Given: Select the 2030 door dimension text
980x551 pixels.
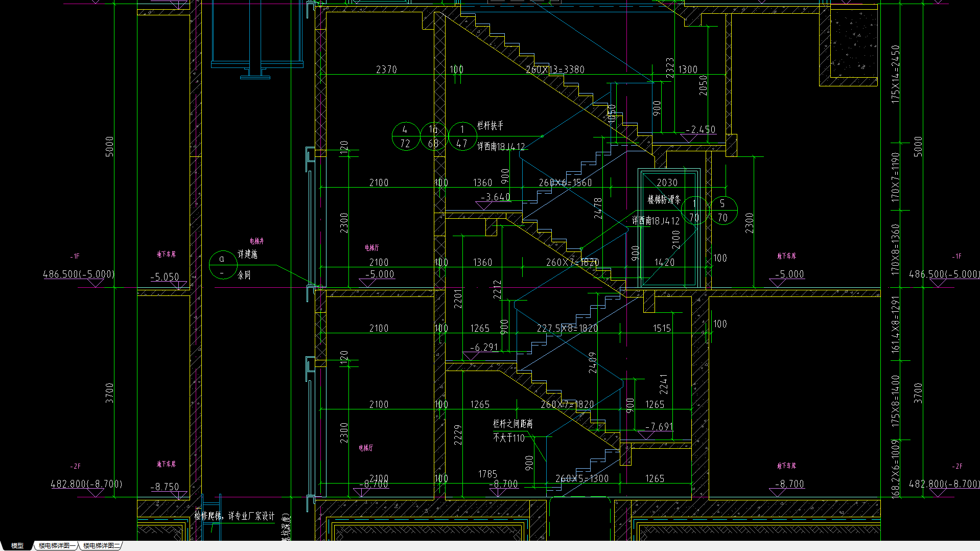Looking at the screenshot, I should (667, 183).
